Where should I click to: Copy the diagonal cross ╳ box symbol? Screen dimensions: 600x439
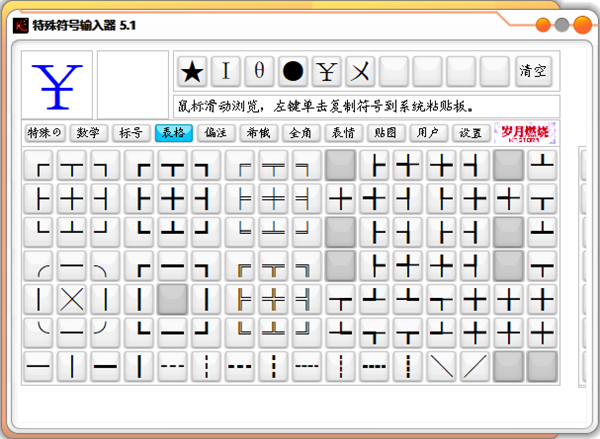pos(72,299)
